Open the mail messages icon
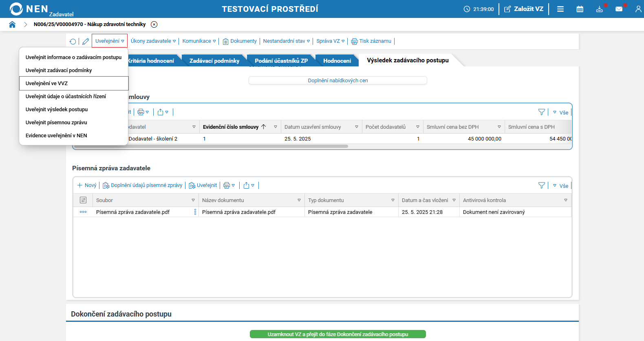The image size is (644, 341). click(x=619, y=9)
